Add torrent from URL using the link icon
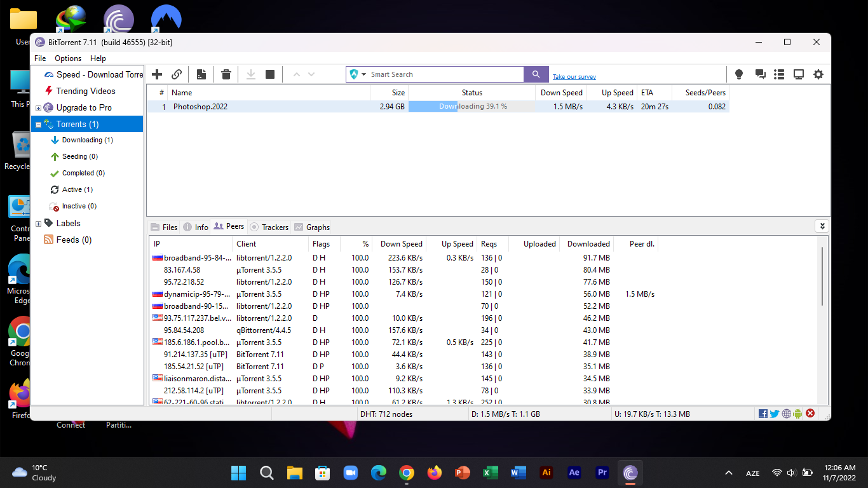This screenshot has width=868, height=488. pos(177,74)
